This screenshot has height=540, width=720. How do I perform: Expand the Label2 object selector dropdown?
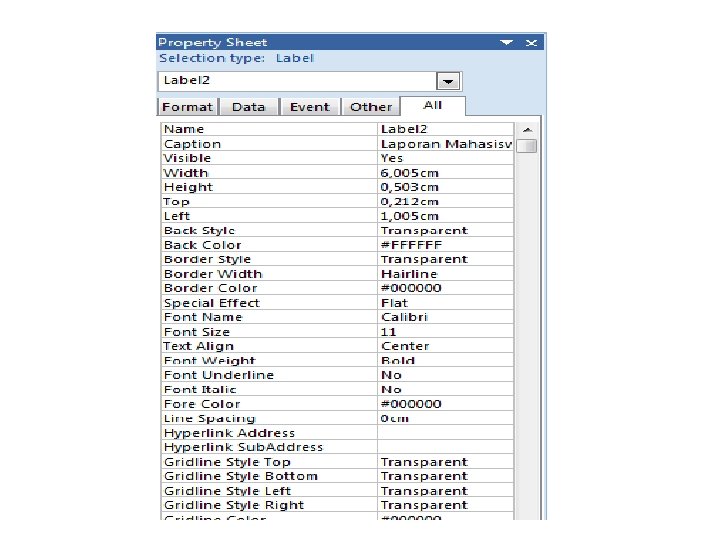[448, 82]
